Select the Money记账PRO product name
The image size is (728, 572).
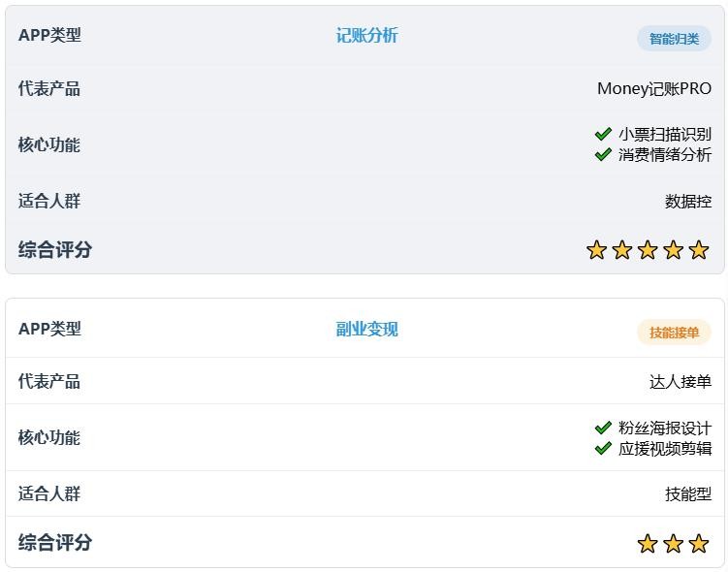653,89
